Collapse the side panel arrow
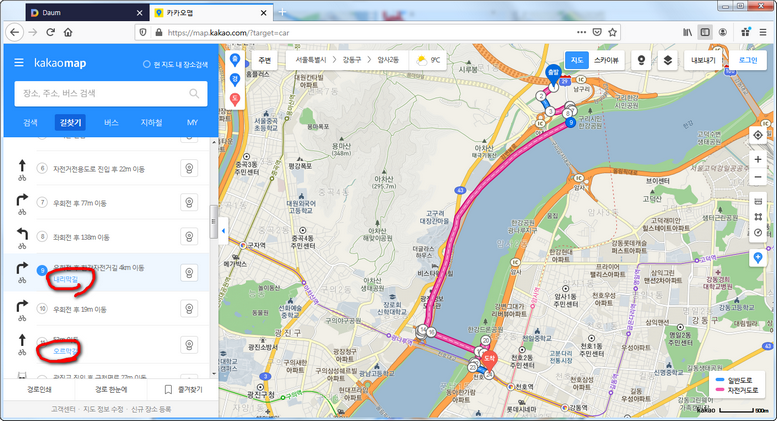The width and height of the screenshot is (777, 421). pos(223,231)
